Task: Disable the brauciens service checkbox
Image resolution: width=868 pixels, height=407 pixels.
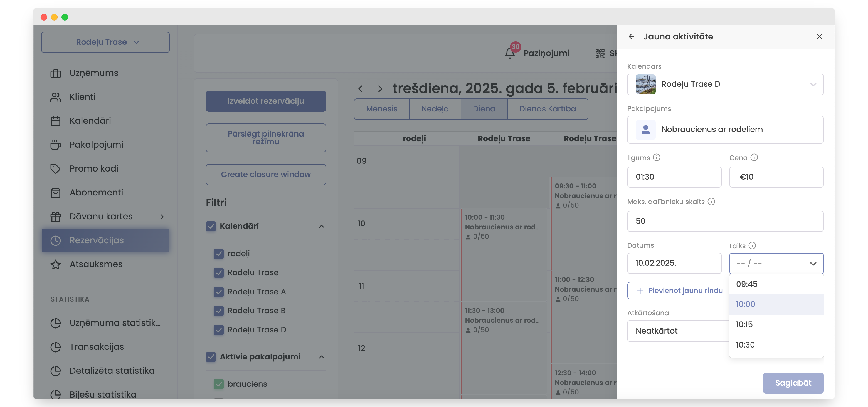Action: point(219,384)
